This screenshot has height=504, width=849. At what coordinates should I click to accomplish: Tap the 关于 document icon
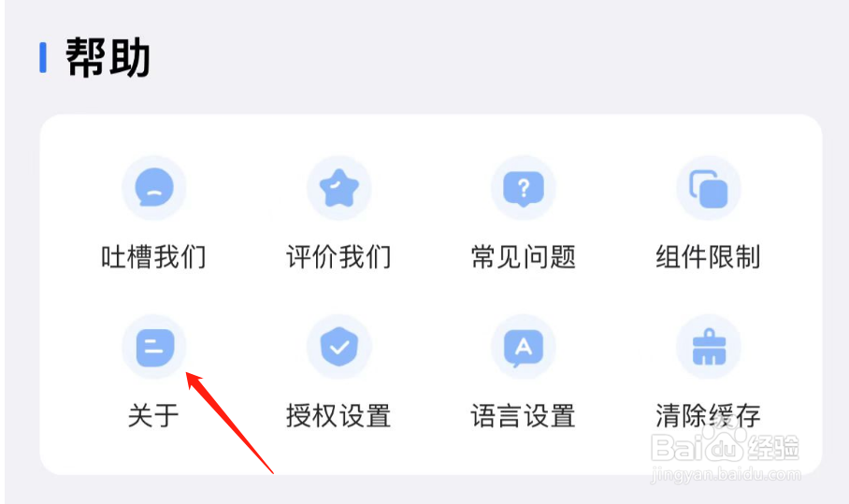(154, 347)
